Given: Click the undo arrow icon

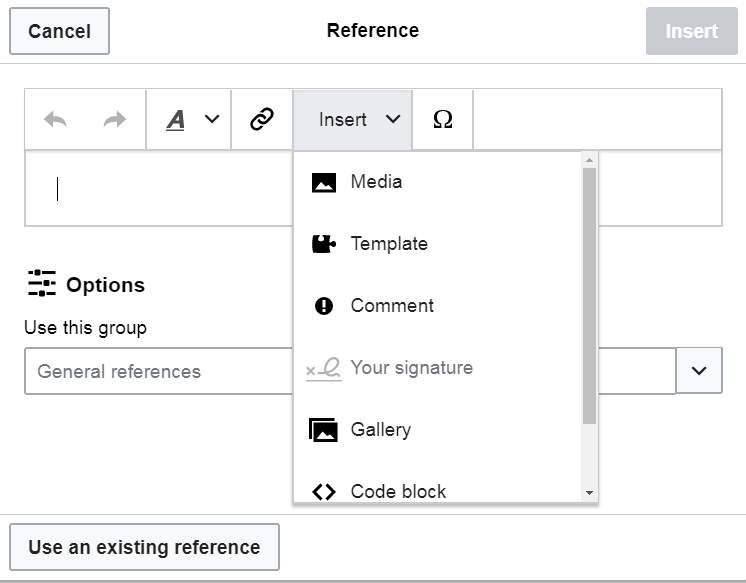Looking at the screenshot, I should tap(56, 120).
